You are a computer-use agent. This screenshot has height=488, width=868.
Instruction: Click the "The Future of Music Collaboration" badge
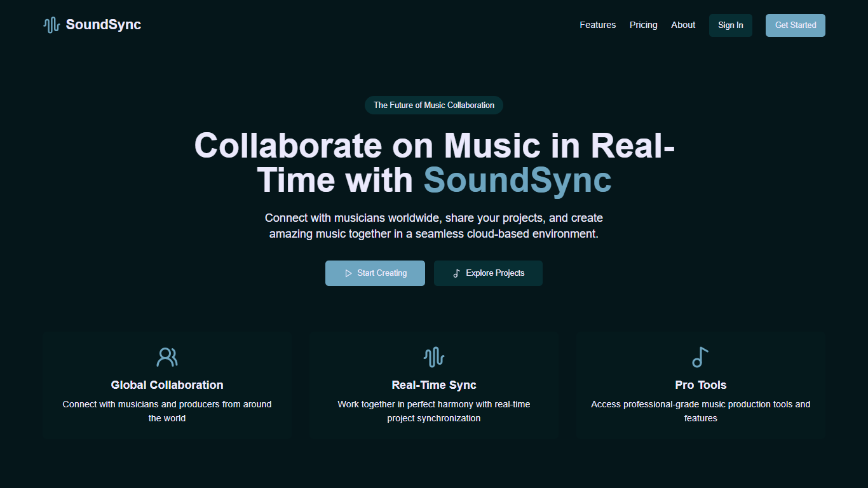(x=434, y=105)
